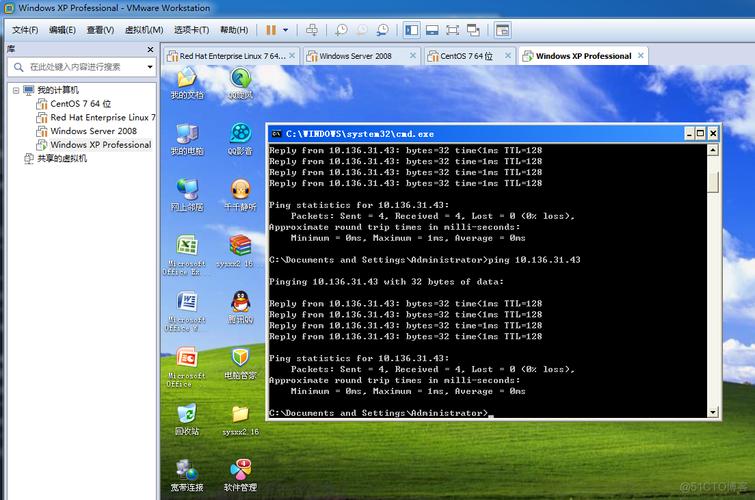Click the 千千静听 desktop icon

(x=240, y=195)
